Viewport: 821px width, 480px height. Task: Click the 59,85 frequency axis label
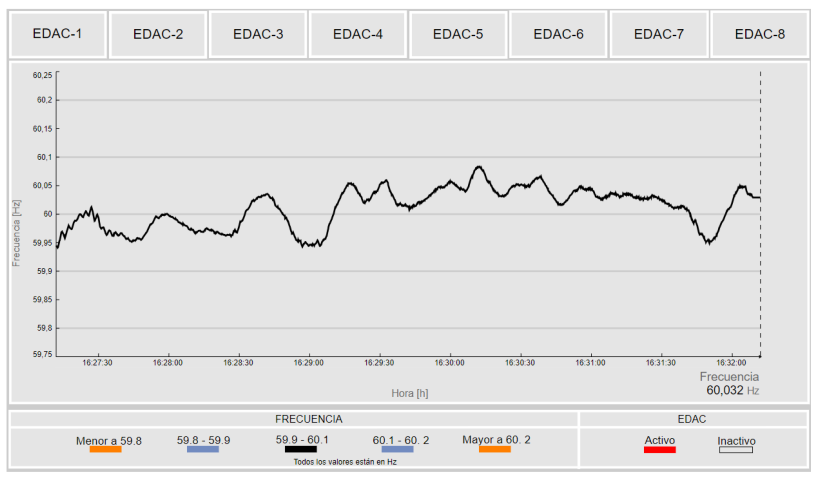pos(42,300)
